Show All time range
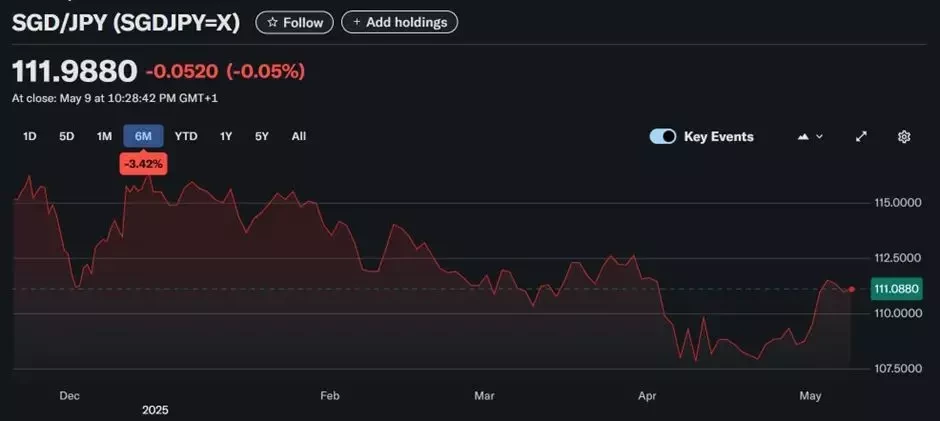Image resolution: width=940 pixels, height=421 pixels. point(299,136)
